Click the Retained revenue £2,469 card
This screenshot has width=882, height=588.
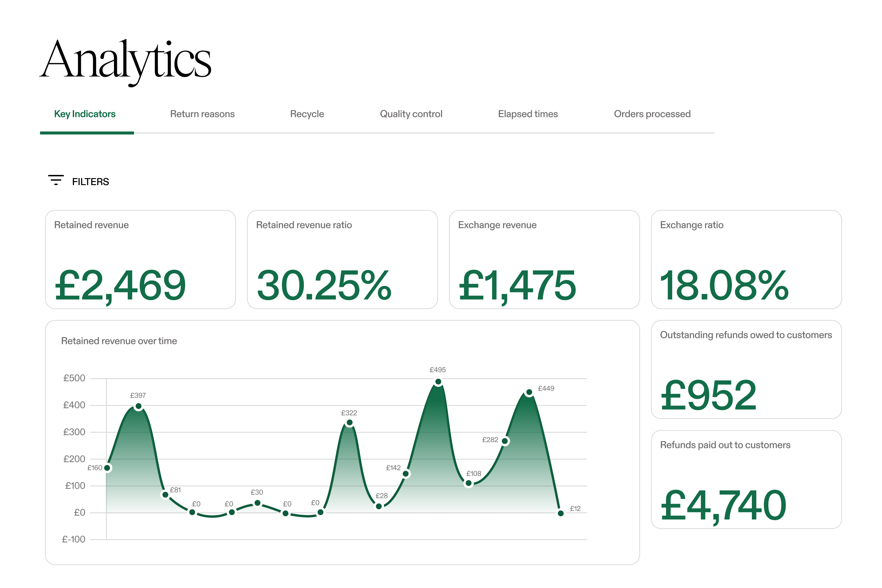(x=140, y=260)
